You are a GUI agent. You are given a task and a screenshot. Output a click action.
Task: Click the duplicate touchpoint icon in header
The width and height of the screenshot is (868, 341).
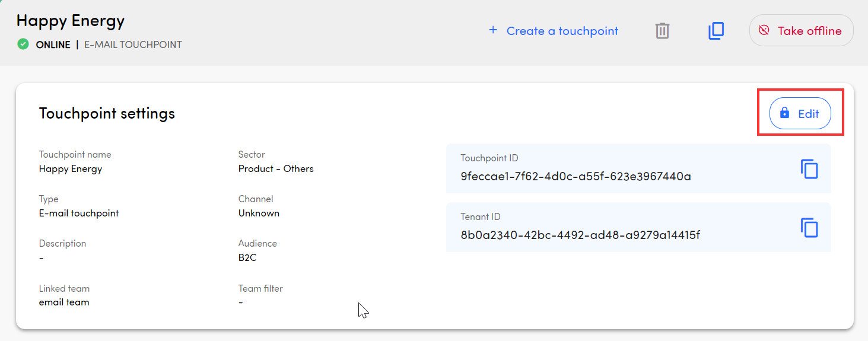pyautogui.click(x=716, y=31)
